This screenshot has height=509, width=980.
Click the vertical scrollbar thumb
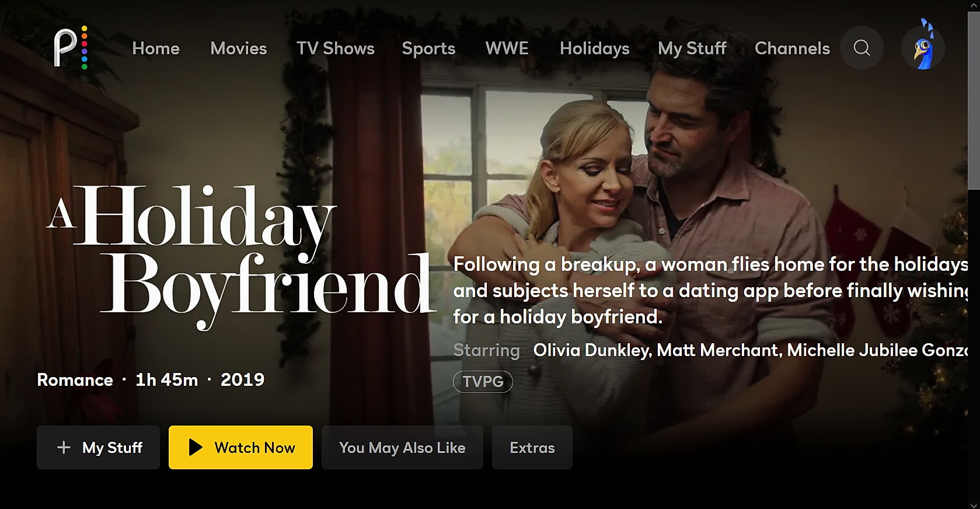click(974, 100)
